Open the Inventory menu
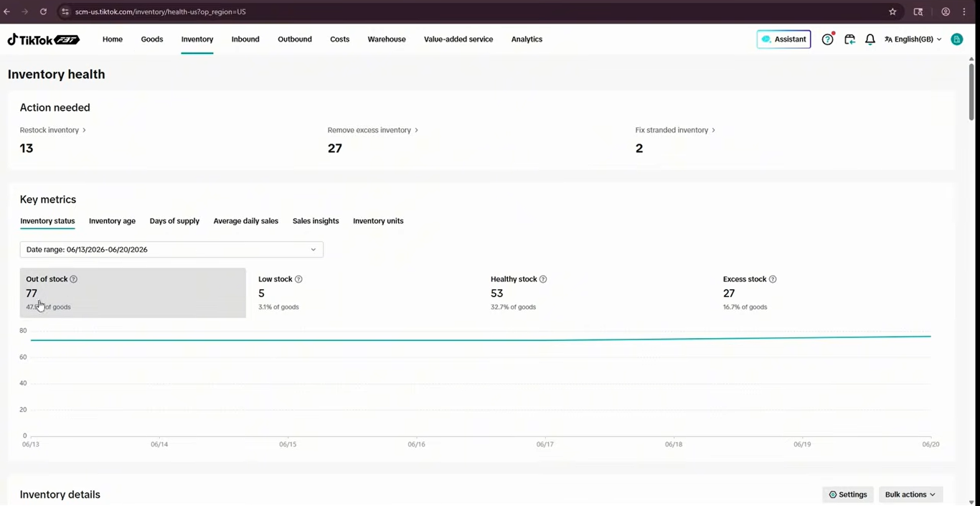 (x=197, y=39)
